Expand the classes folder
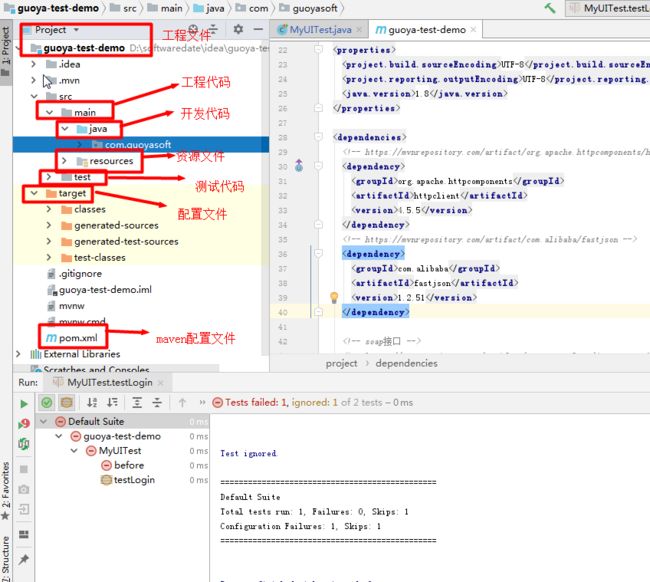The width and height of the screenshot is (650, 582). 49,209
